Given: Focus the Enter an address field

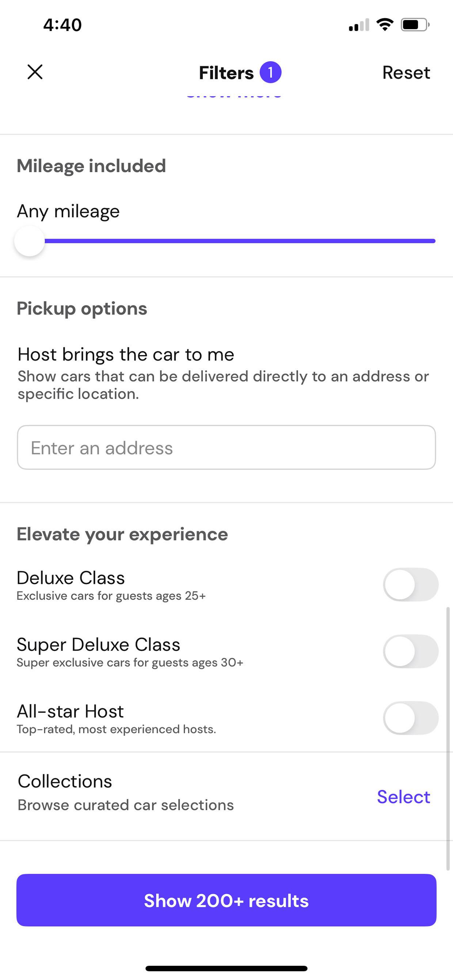Looking at the screenshot, I should coord(226,447).
